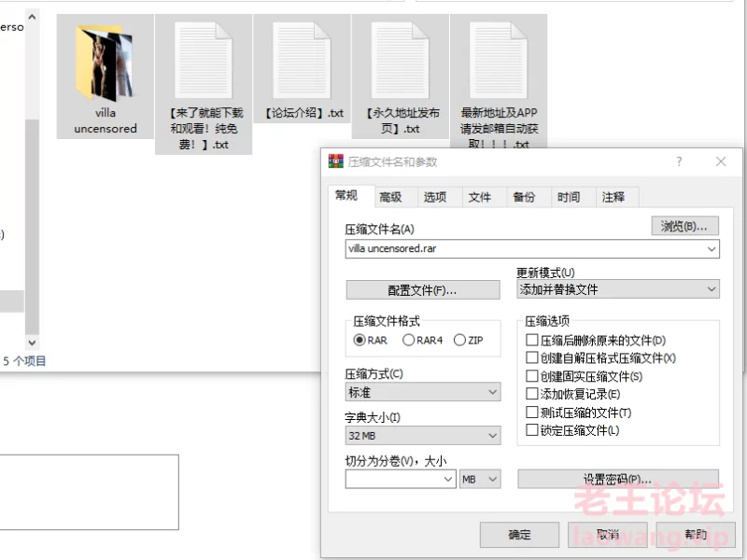Enable 创建自解压格式压缩文件 checkbox
The width and height of the screenshot is (747, 560).
531,357
